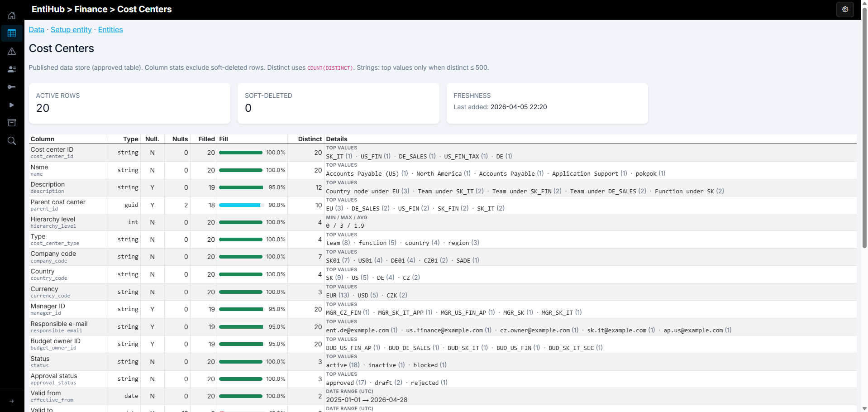Click the COUNT(DISTINCT) code text

[330, 68]
